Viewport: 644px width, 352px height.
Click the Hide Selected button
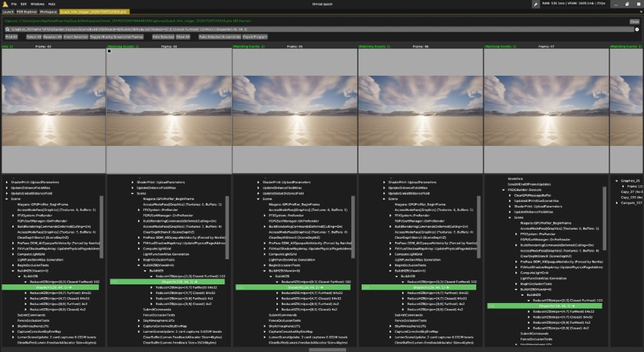click(x=164, y=37)
